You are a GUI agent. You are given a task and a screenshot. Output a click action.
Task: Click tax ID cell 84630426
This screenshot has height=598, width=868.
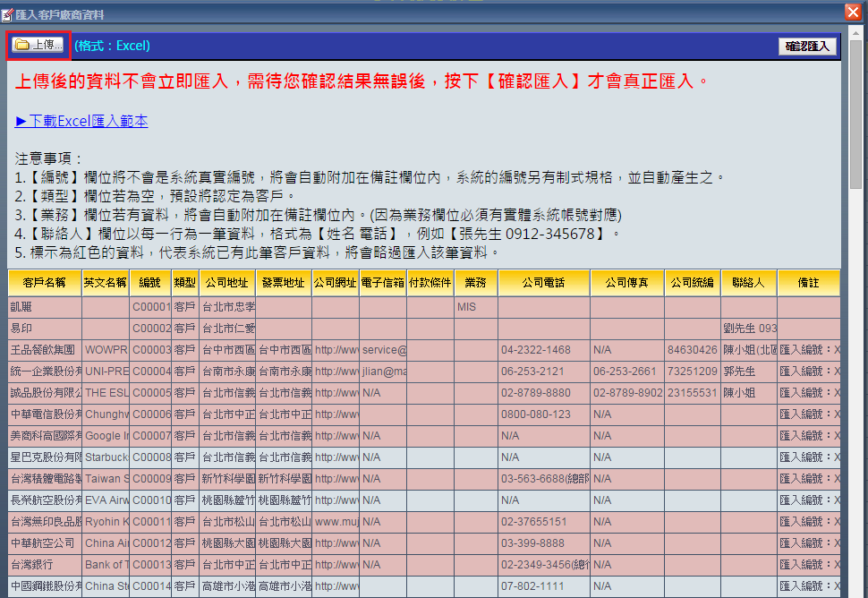[x=692, y=350]
